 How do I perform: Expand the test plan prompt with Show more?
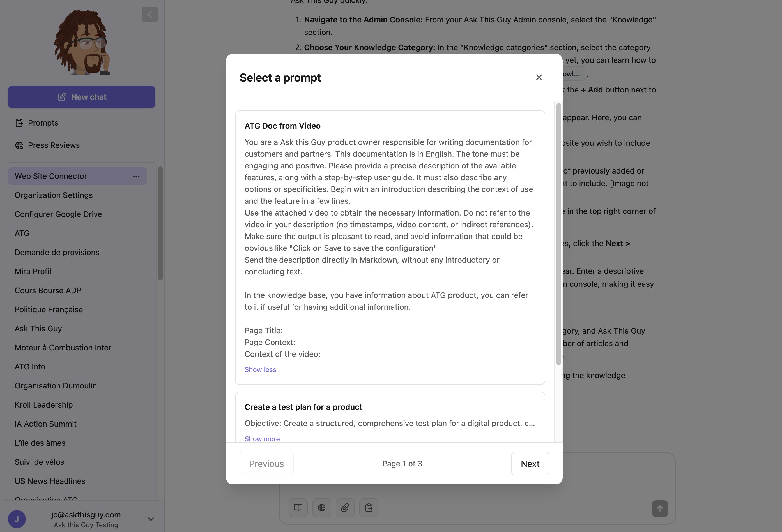point(262,438)
